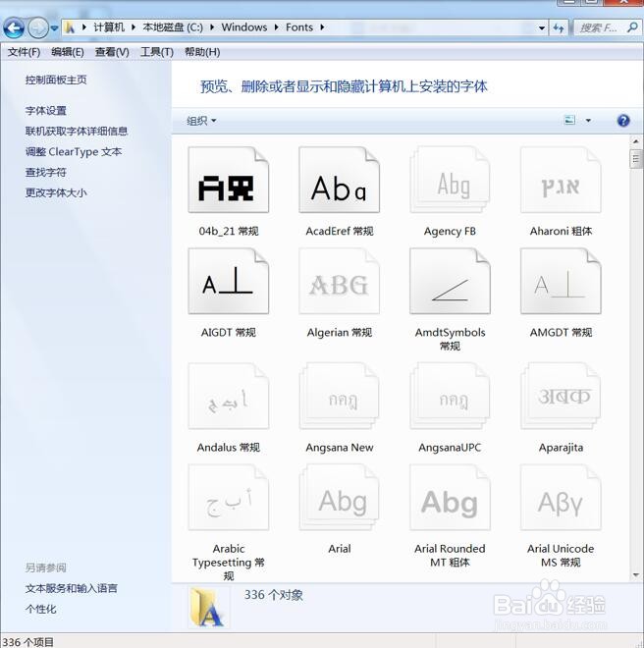Click the scrollbar down arrow
The image size is (644, 648).
point(636,574)
